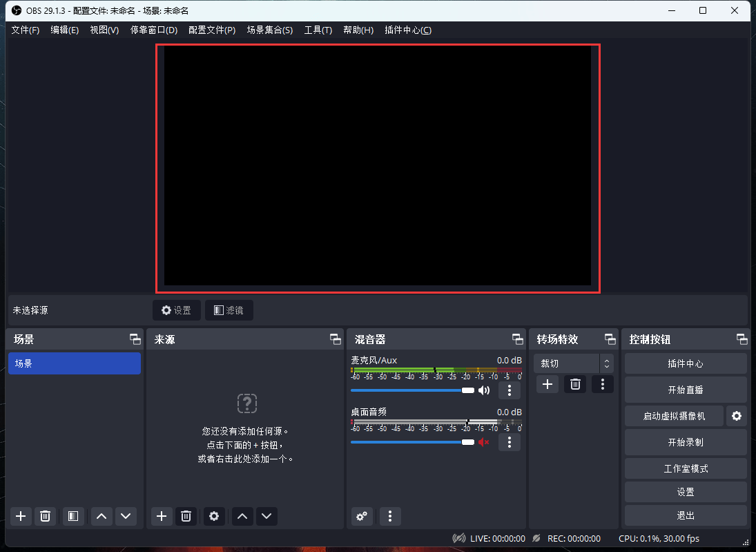This screenshot has height=552, width=756.
Task: Undock the 场景 panel
Action: (135, 339)
